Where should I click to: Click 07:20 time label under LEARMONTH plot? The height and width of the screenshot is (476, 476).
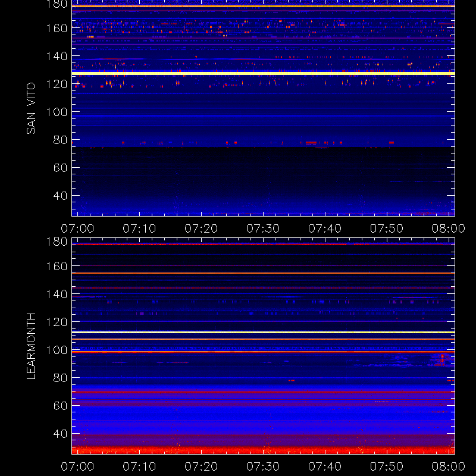coord(201,466)
